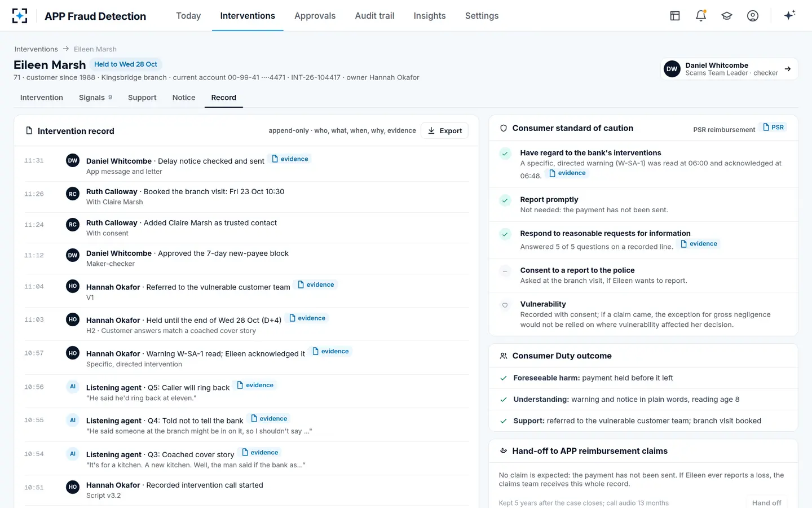Open the Signals tab
812x508 pixels.
[95, 98]
